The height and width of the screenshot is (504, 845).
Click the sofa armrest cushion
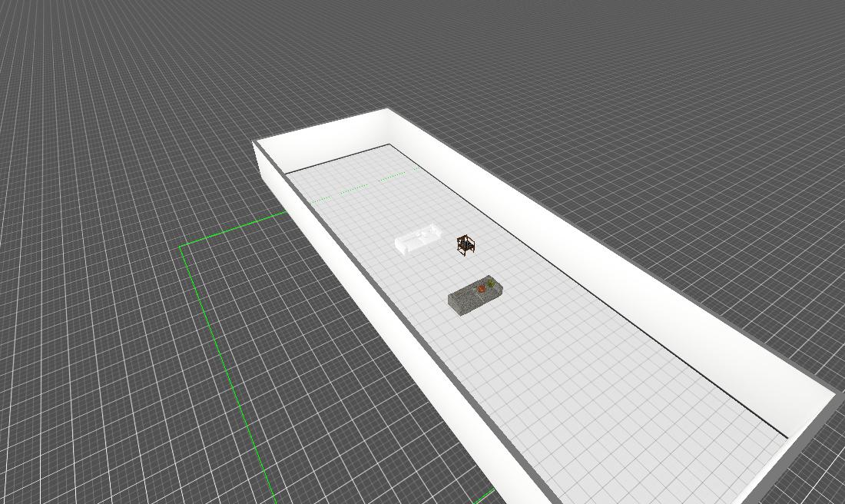[401, 244]
